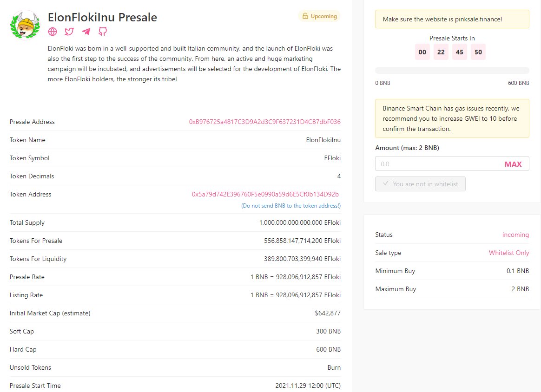
Task: Open the Telegram channel icon
Action: point(86,32)
